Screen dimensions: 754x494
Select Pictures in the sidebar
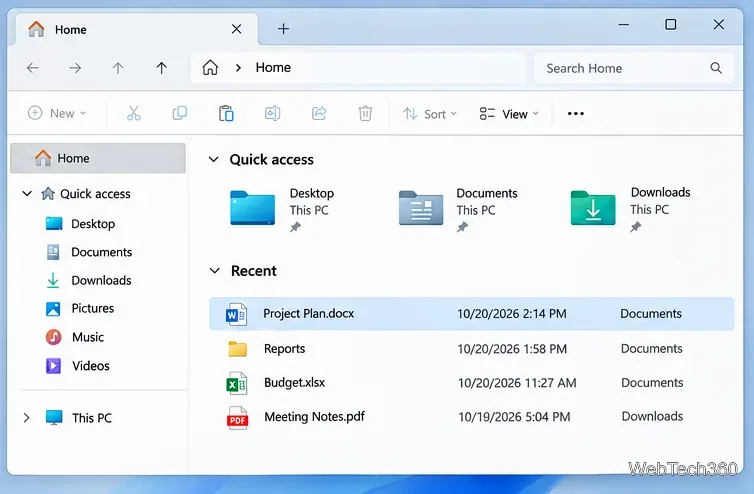coord(93,308)
